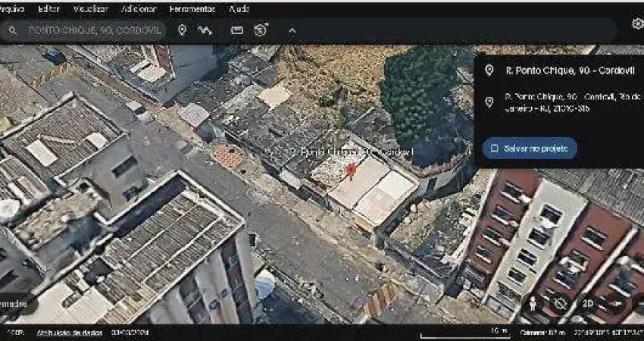This screenshot has height=341, width=644.
Task: Open the Ferramentas menu
Action: tap(192, 9)
